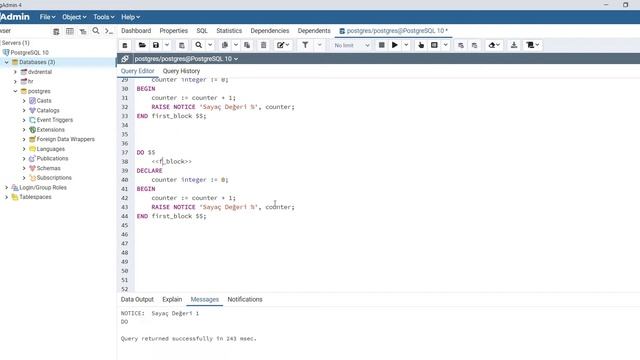
Task: Switch to the Explain results tab
Action: pos(172,299)
